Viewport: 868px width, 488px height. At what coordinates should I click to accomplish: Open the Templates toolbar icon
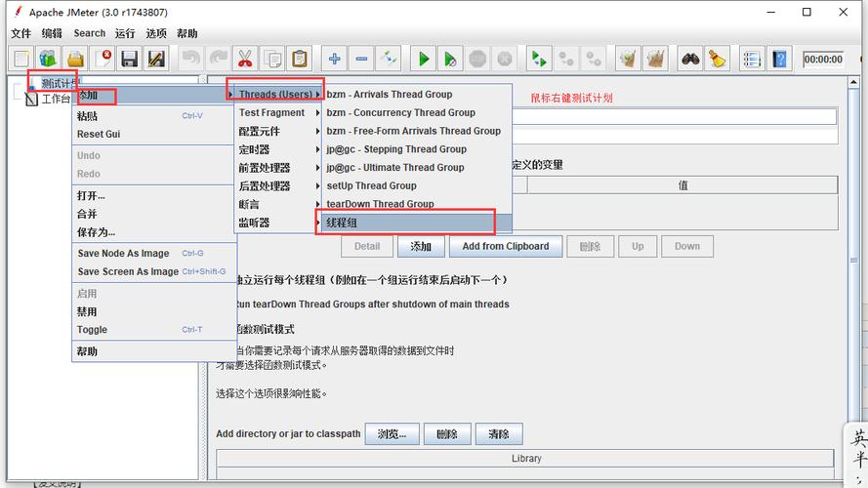click(x=48, y=59)
